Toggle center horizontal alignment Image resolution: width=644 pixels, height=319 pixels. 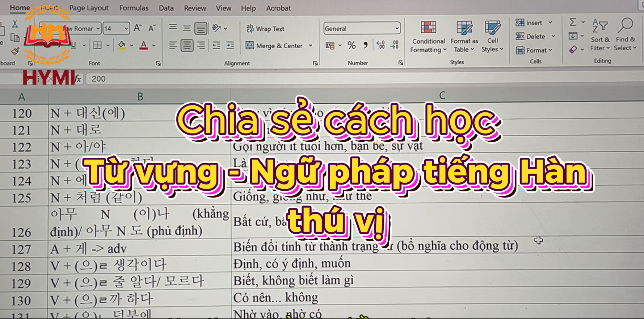(187, 46)
